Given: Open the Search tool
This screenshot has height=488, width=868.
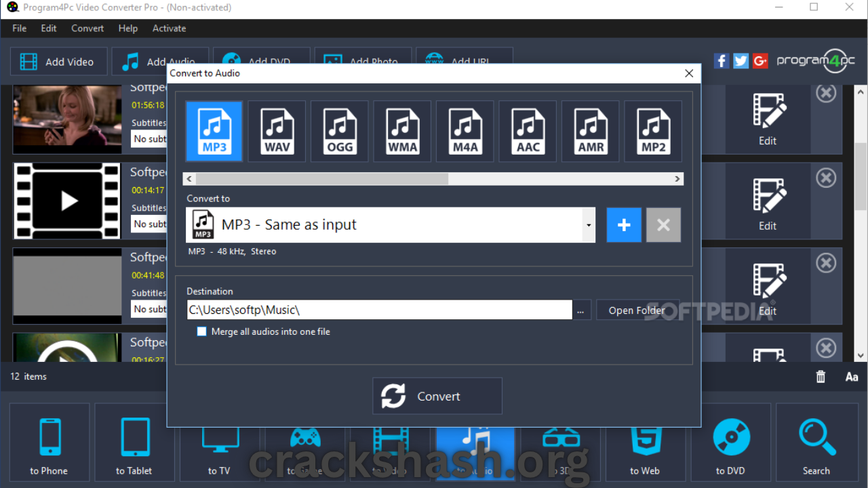Looking at the screenshot, I should (x=816, y=442).
